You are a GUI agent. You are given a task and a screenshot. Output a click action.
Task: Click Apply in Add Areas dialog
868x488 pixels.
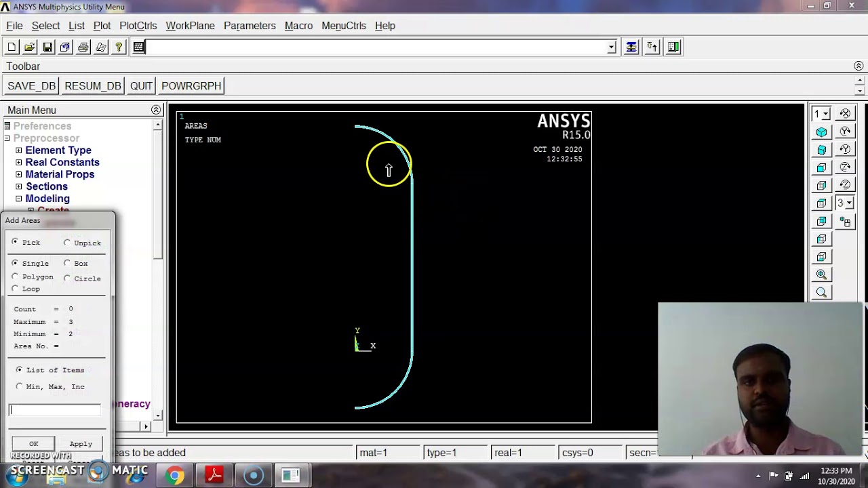tap(81, 444)
